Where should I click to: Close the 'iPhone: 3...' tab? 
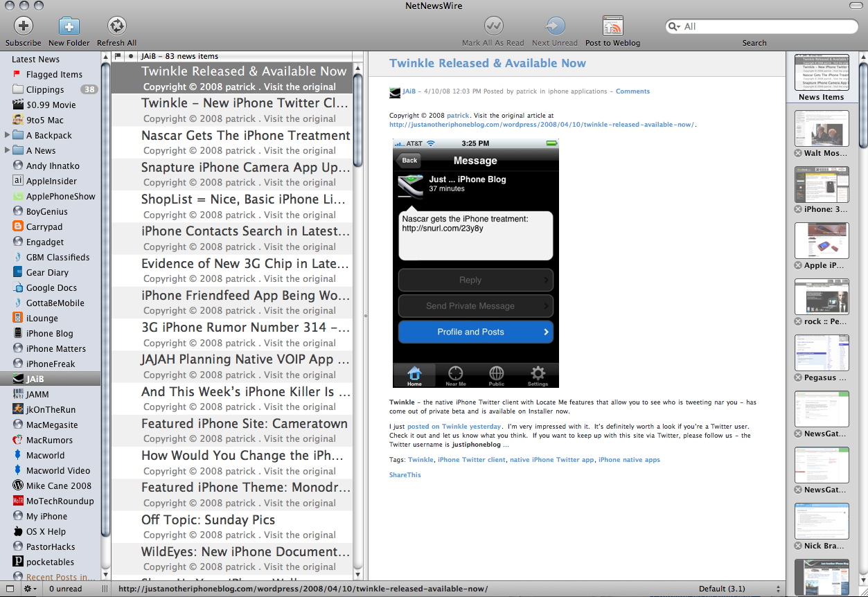click(798, 209)
